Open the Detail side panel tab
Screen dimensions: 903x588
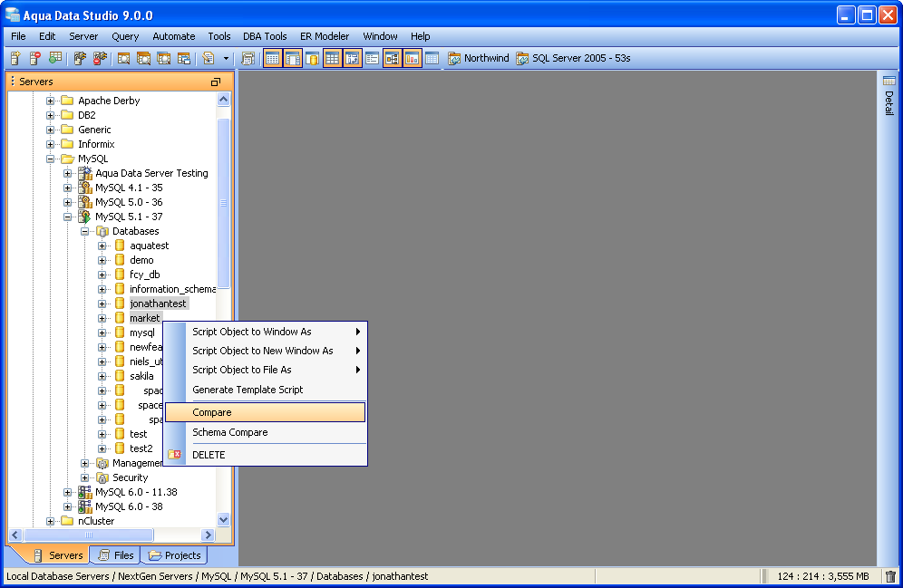point(889,95)
